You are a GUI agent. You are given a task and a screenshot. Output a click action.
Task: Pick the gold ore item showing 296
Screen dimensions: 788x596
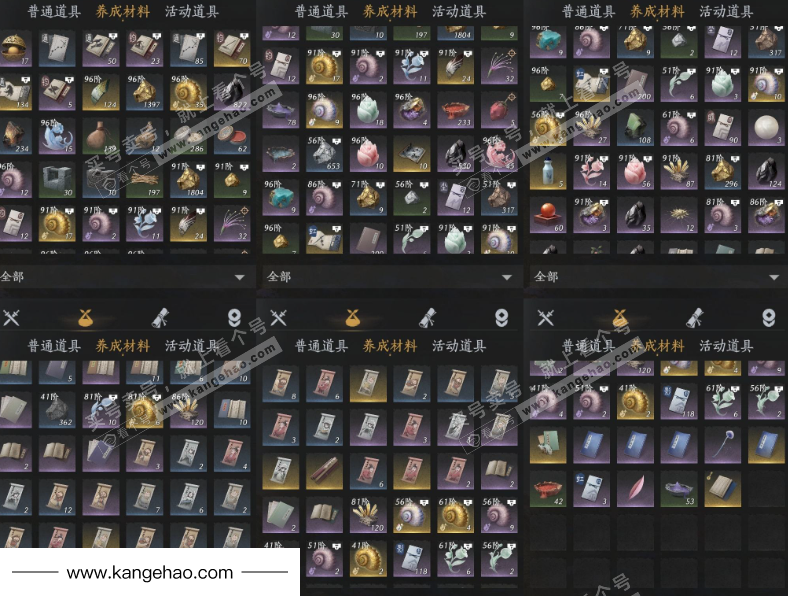tap(722, 171)
